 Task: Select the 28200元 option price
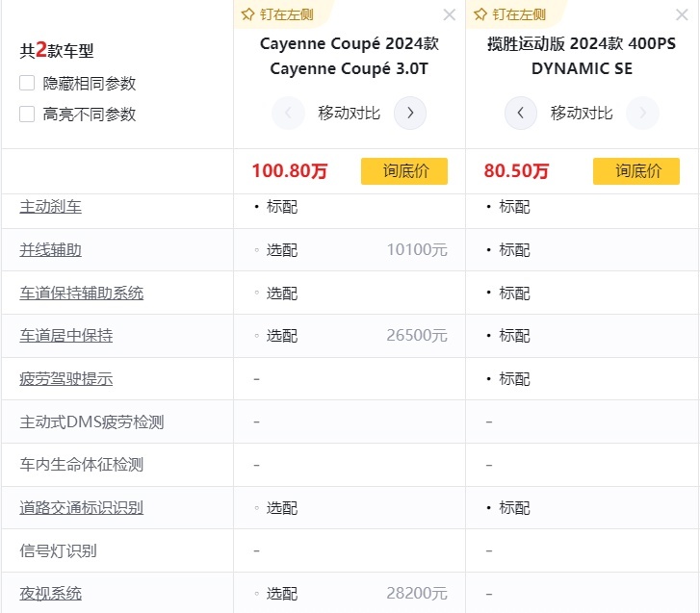click(x=417, y=594)
